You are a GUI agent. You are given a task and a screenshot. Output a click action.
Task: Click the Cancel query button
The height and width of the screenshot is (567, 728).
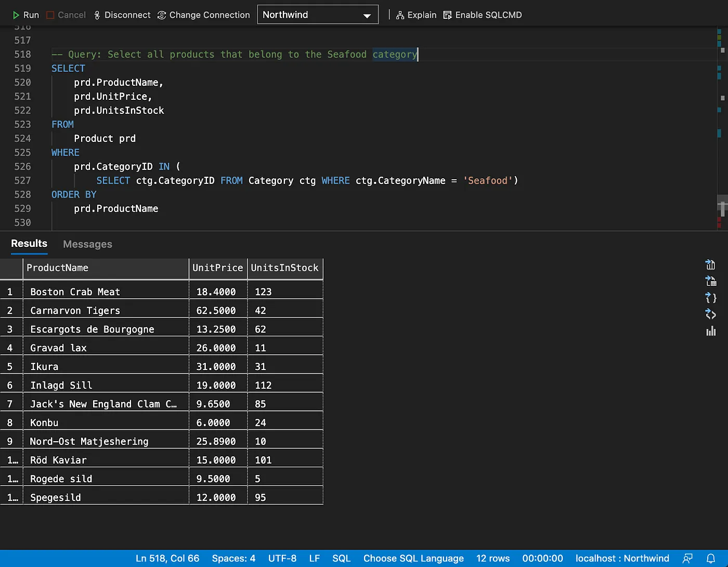[x=66, y=15]
